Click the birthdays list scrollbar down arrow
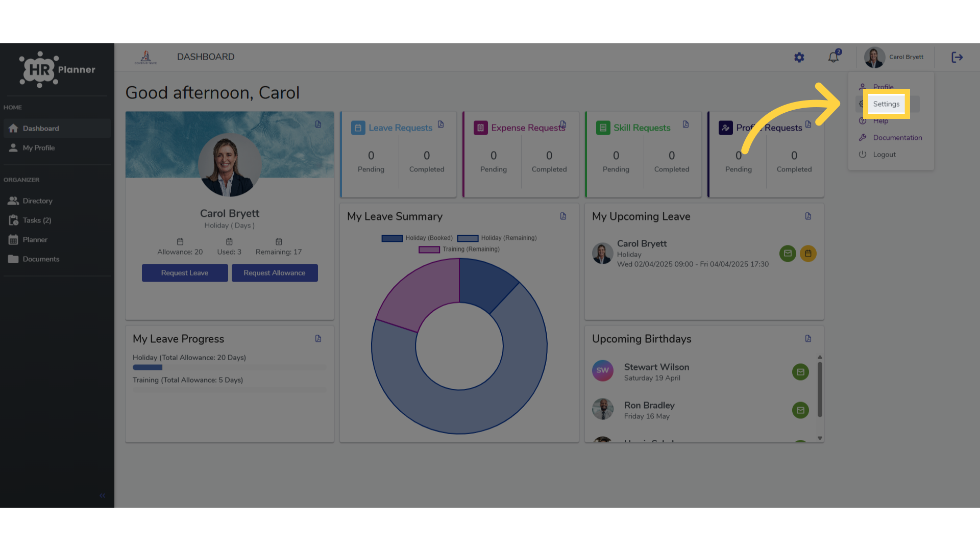Image resolution: width=980 pixels, height=551 pixels. click(820, 438)
